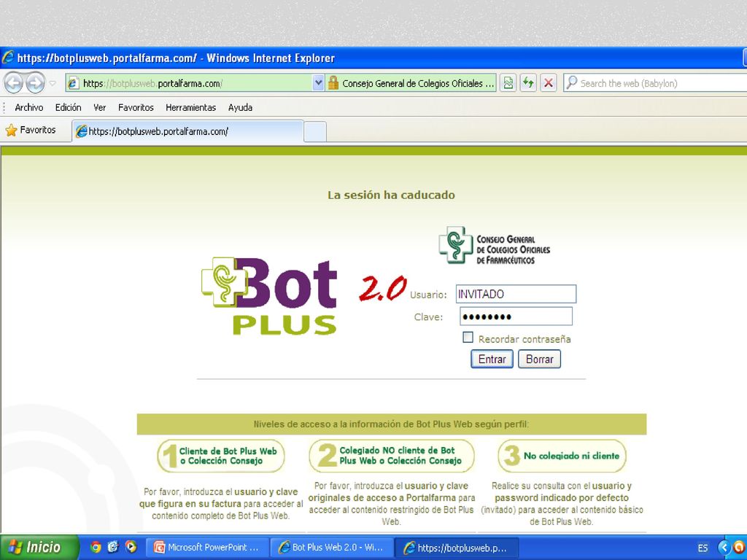747x560 pixels.
Task: Toggle the compatibility view page icon
Action: (x=508, y=83)
